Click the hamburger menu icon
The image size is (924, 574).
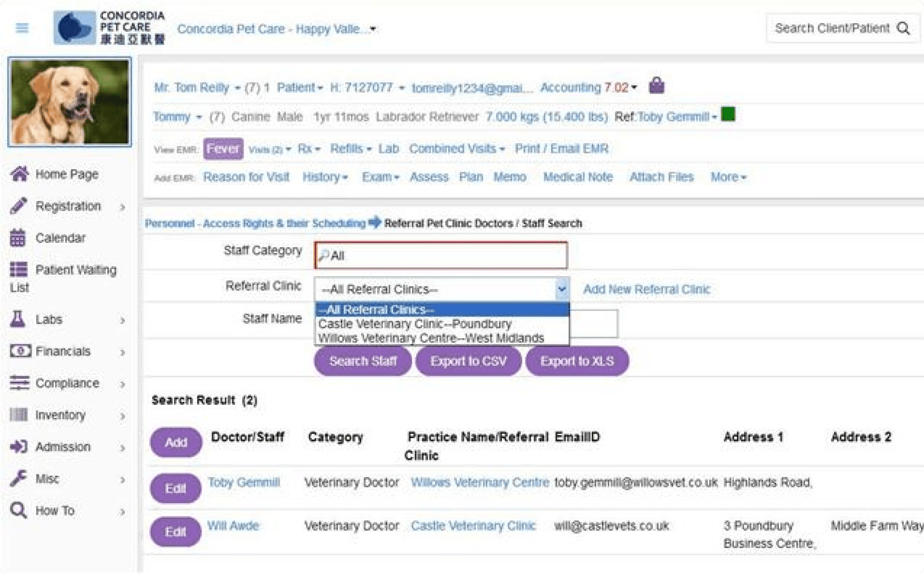[22, 28]
